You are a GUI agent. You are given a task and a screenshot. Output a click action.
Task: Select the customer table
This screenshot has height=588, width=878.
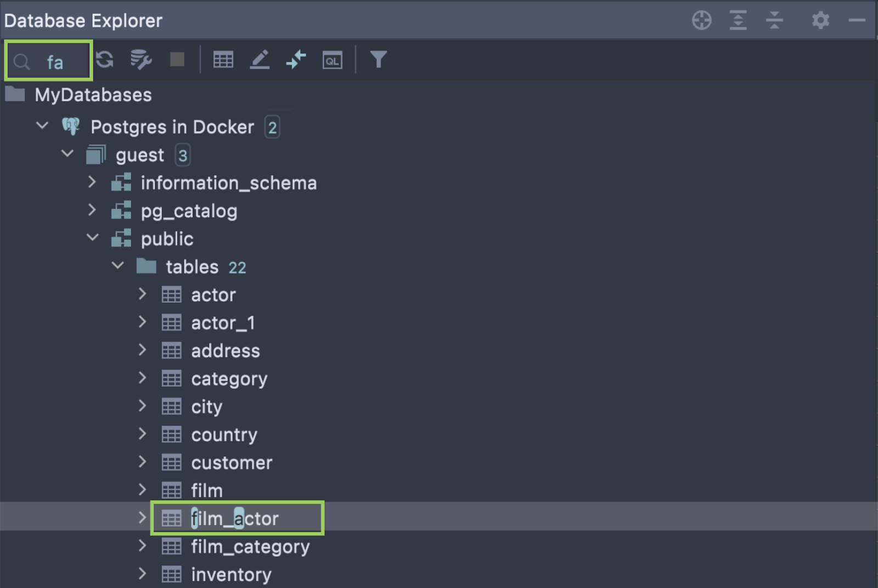231,462
